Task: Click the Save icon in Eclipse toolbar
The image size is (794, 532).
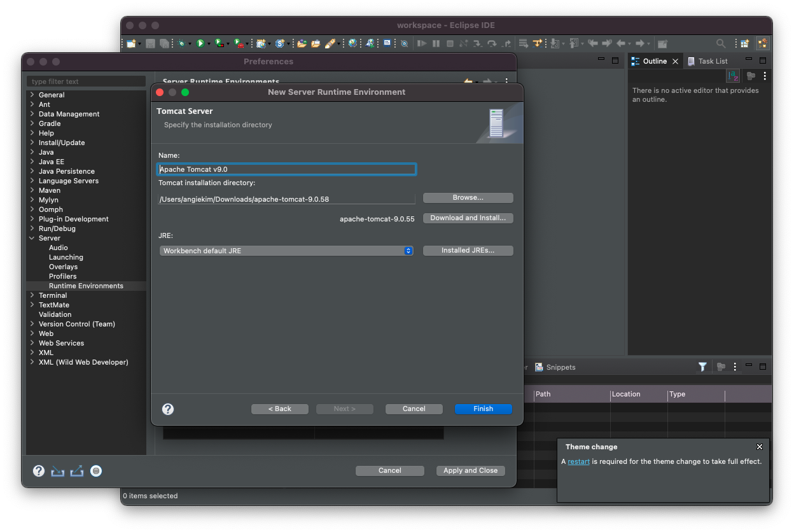Action: [x=150, y=43]
